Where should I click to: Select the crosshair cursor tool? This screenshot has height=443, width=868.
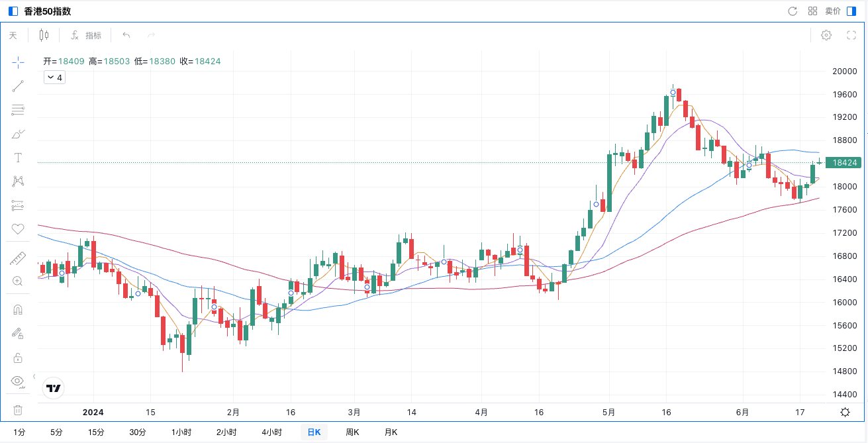[18, 62]
